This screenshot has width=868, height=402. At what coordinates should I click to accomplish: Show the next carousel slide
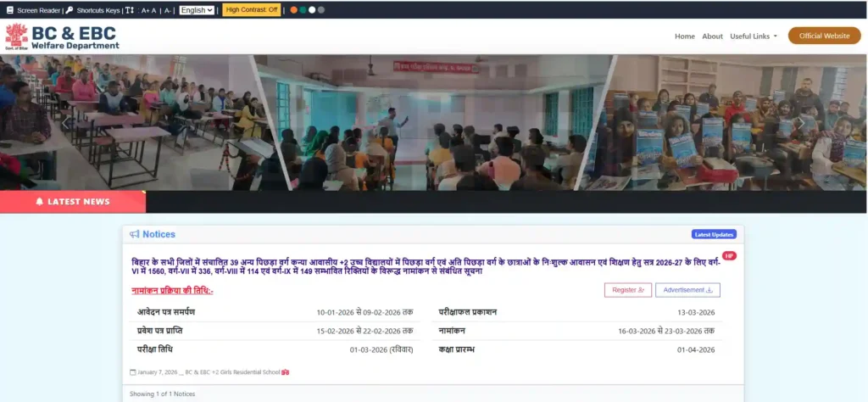[801, 123]
